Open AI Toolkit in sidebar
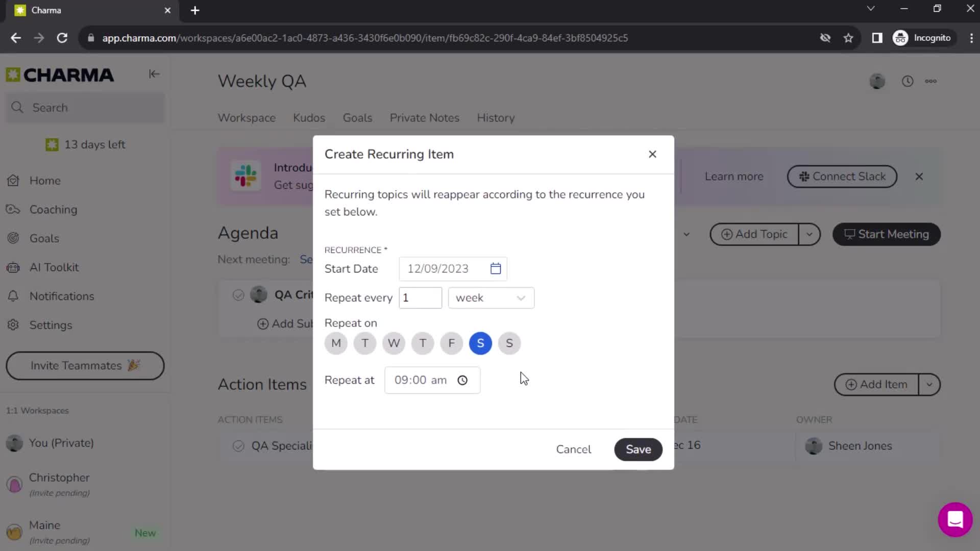The width and height of the screenshot is (980, 551). pos(54,267)
